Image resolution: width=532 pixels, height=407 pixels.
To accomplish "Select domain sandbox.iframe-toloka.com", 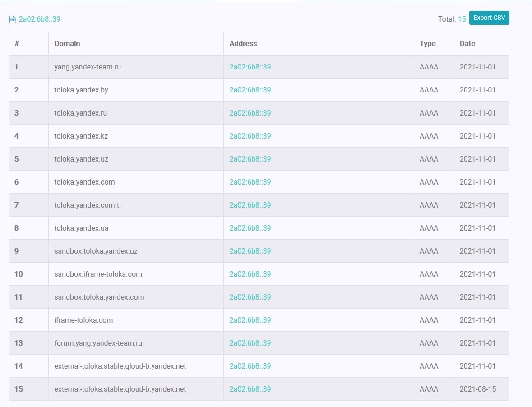I will click(x=98, y=274).
